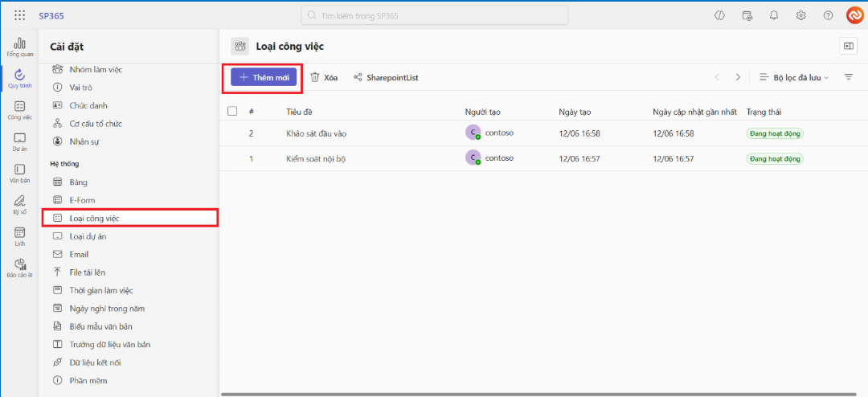Select Loại dự án in settings menu
Viewport: 868px width, 397px height.
[88, 236]
